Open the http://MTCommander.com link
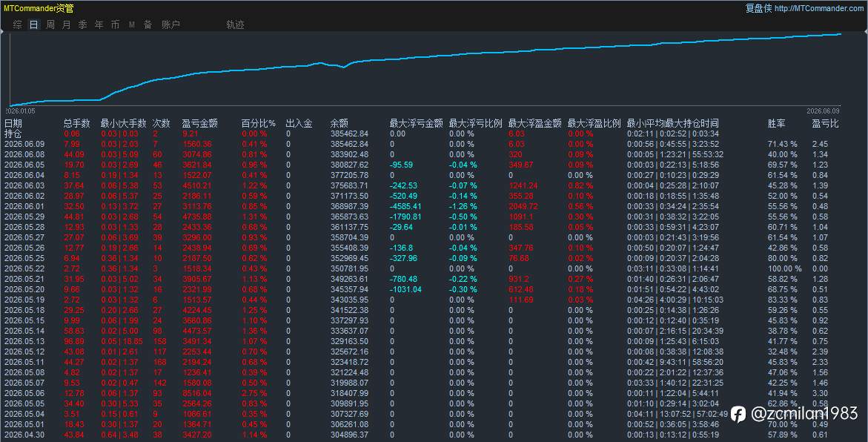 click(819, 8)
